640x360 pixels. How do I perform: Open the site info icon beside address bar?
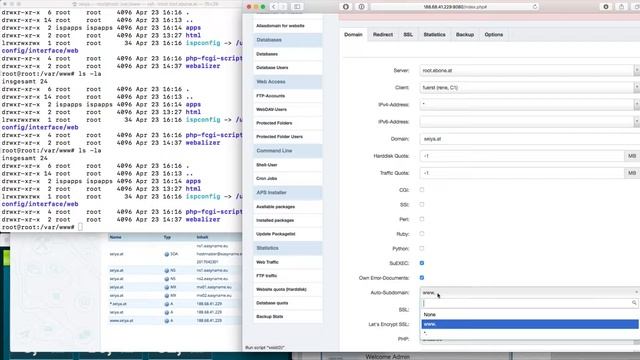tap(361, 7)
